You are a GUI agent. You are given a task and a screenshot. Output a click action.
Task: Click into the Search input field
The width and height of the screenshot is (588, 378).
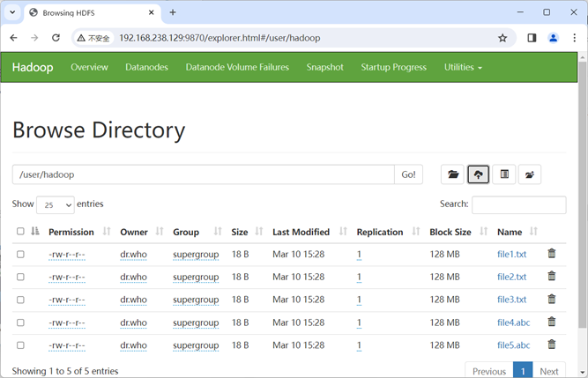[519, 205]
